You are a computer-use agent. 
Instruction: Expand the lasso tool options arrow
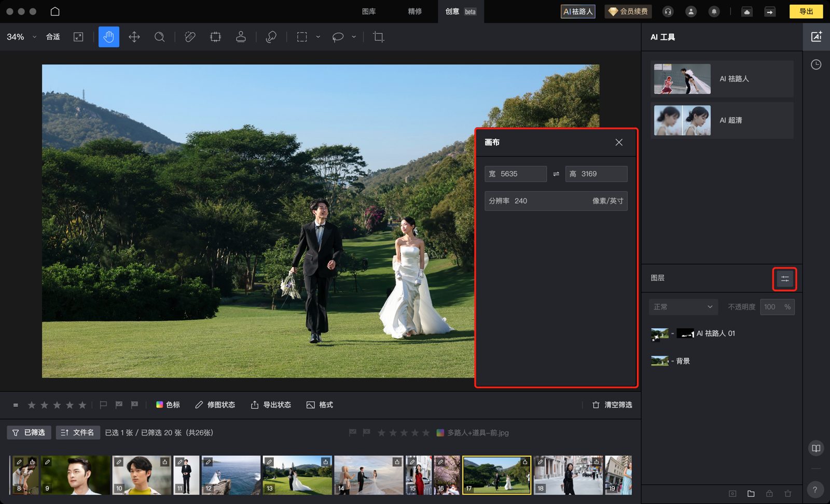pyautogui.click(x=354, y=37)
